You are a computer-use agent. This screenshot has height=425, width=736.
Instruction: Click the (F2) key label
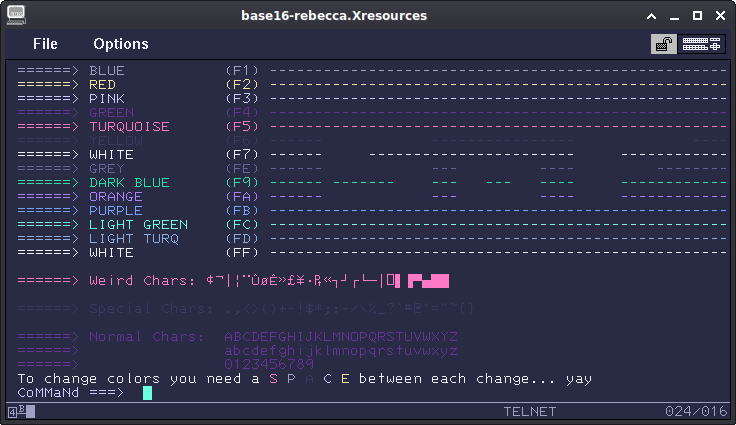point(242,85)
